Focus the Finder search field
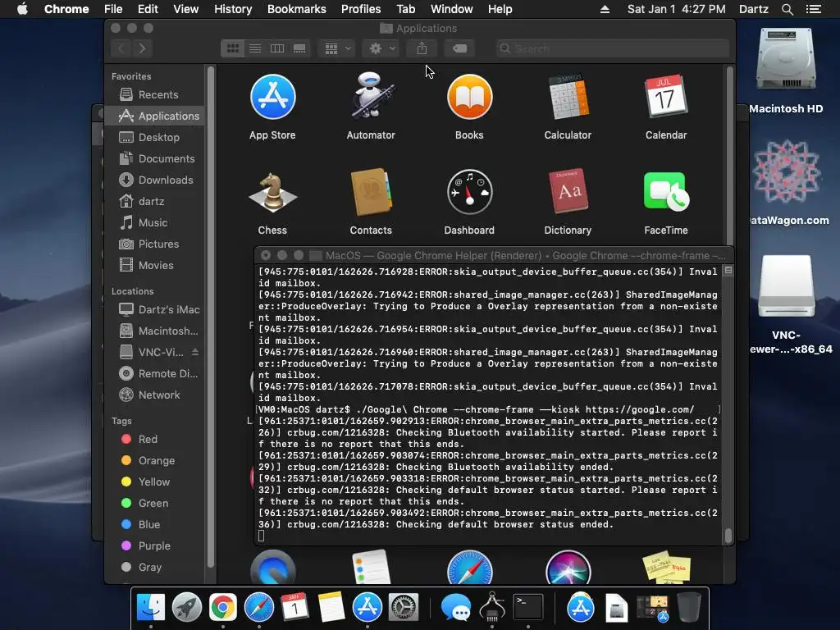This screenshot has width=840, height=630. pyautogui.click(x=612, y=48)
